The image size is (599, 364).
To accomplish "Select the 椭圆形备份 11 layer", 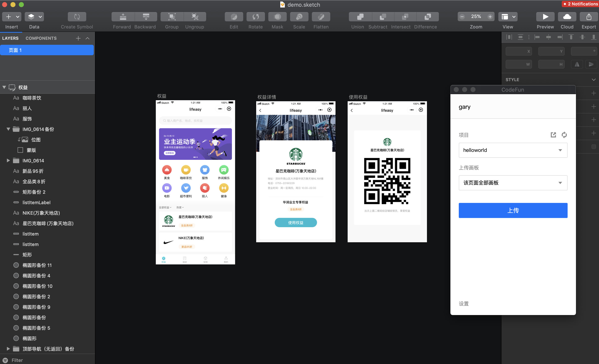I will pyautogui.click(x=37, y=265).
